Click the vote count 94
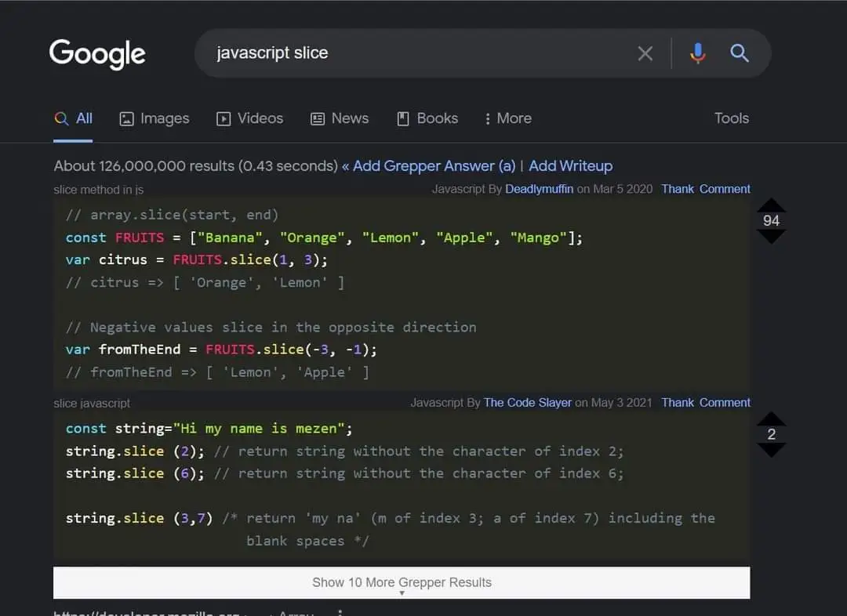Screen dimensions: 847x616 click(x=771, y=221)
